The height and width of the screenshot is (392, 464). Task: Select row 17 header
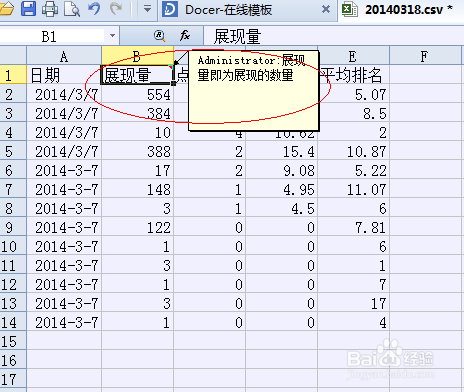point(13,378)
